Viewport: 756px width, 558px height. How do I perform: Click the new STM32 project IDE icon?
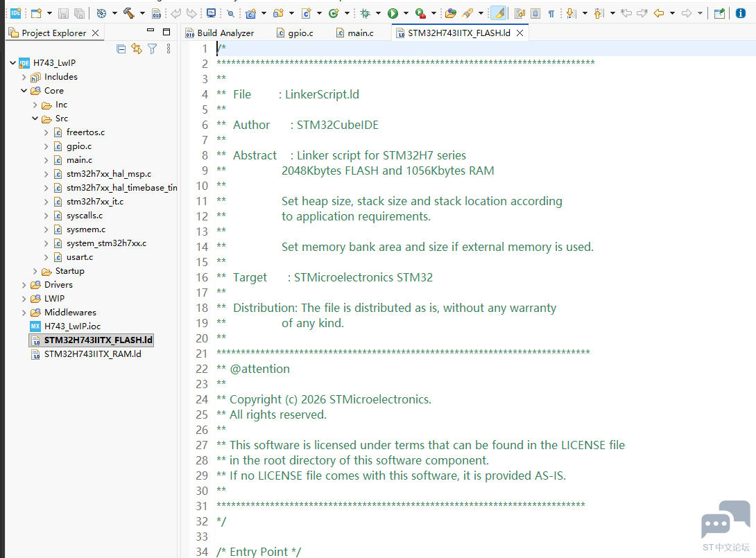pos(15,13)
